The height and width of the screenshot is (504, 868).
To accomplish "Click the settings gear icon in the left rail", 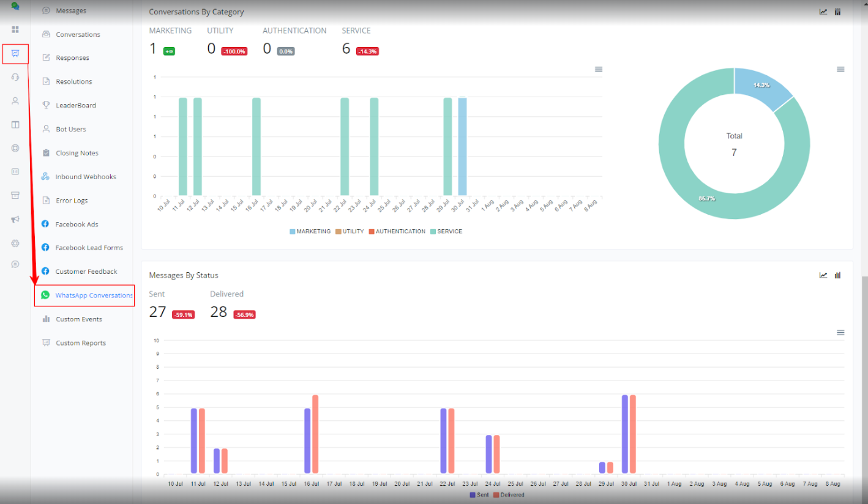I will coord(15,243).
